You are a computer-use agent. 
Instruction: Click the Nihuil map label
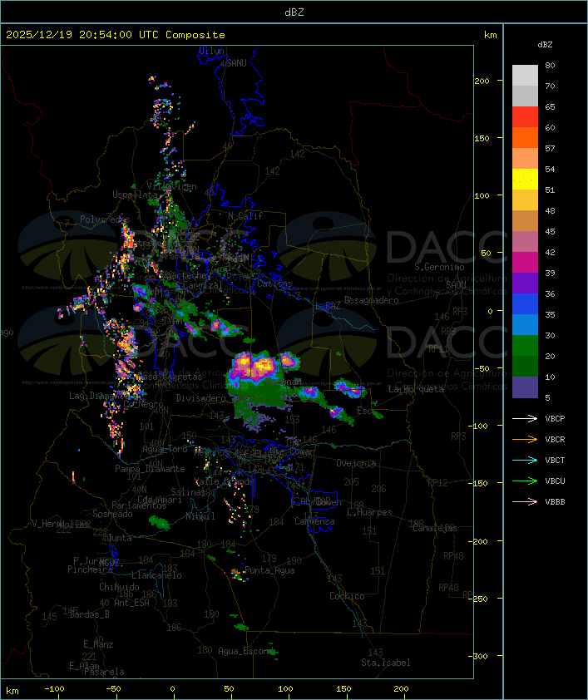(200, 516)
